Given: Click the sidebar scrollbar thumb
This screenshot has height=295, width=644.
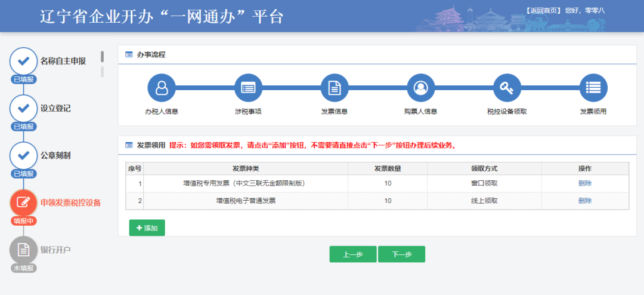Looking at the screenshot, I should click(103, 57).
